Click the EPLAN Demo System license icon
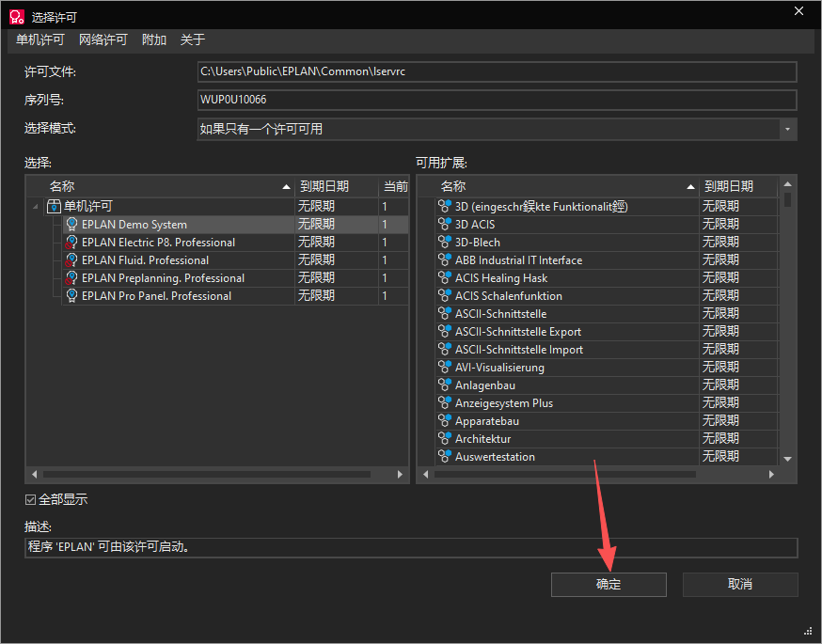 (71, 225)
